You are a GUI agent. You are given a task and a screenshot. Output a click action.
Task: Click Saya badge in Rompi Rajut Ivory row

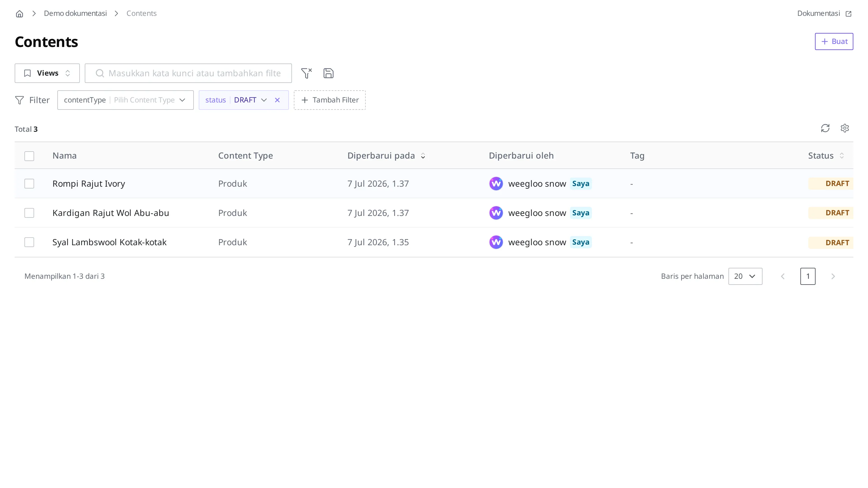581,184
